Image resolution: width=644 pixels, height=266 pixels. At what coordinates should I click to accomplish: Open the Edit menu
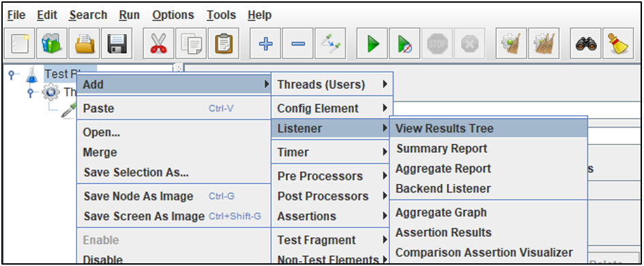46,15
